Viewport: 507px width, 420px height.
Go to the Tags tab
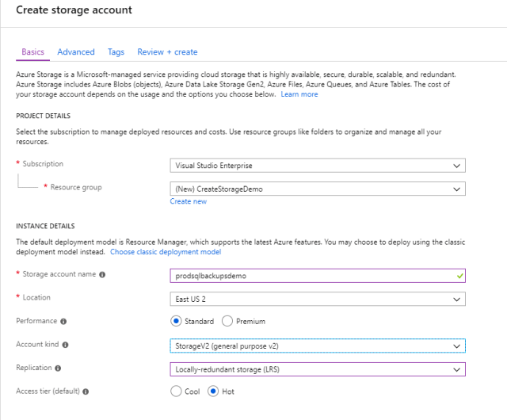(116, 52)
